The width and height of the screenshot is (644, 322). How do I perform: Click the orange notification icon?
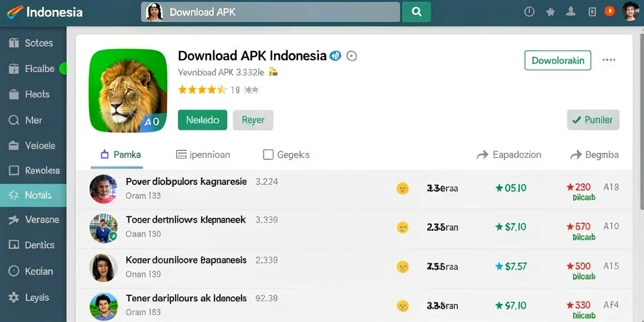(x=610, y=11)
